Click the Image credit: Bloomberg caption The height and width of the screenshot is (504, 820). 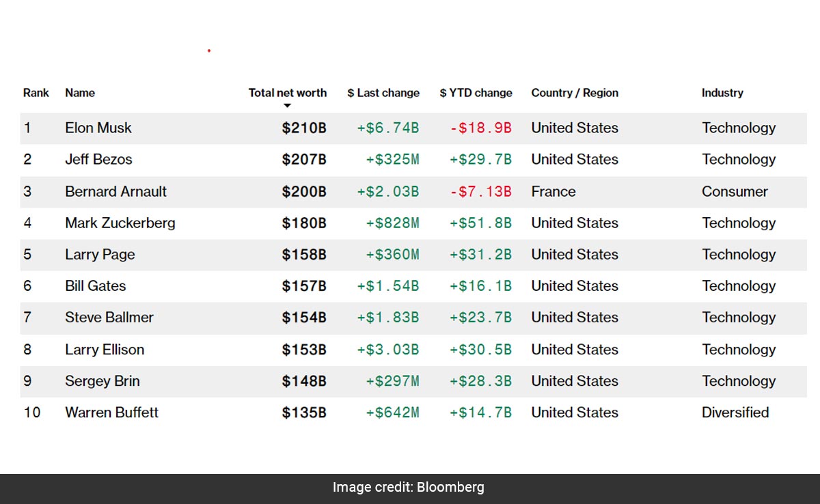coord(409,487)
